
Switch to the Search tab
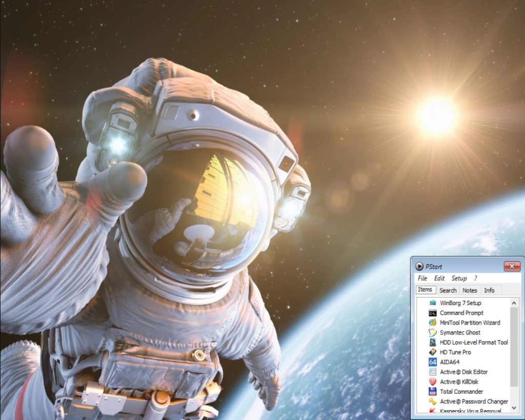[448, 290]
